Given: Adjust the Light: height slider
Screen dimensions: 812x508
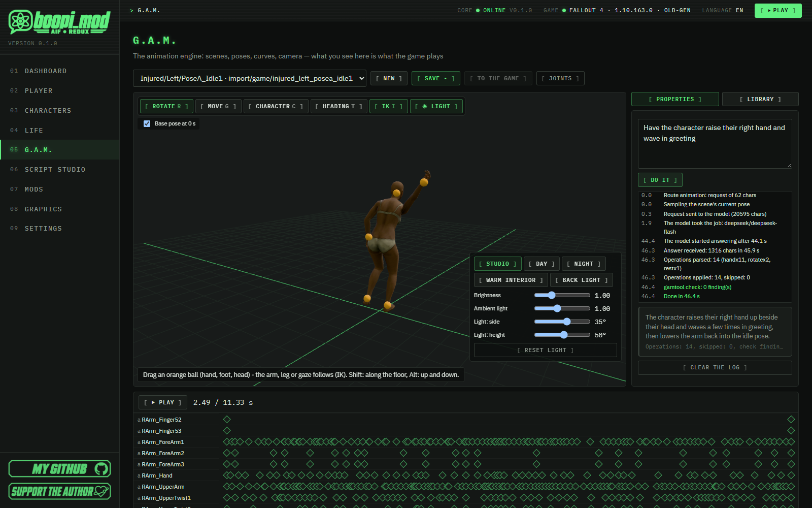Looking at the screenshot, I should (562, 335).
